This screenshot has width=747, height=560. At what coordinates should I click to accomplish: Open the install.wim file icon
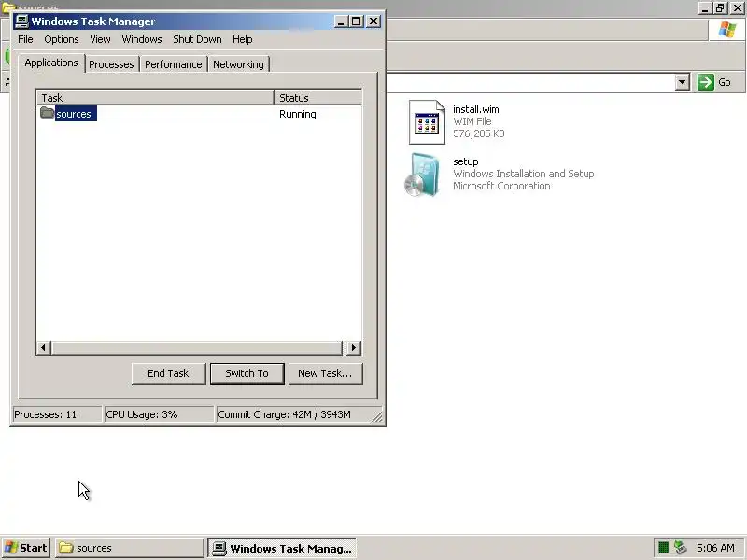(427, 122)
